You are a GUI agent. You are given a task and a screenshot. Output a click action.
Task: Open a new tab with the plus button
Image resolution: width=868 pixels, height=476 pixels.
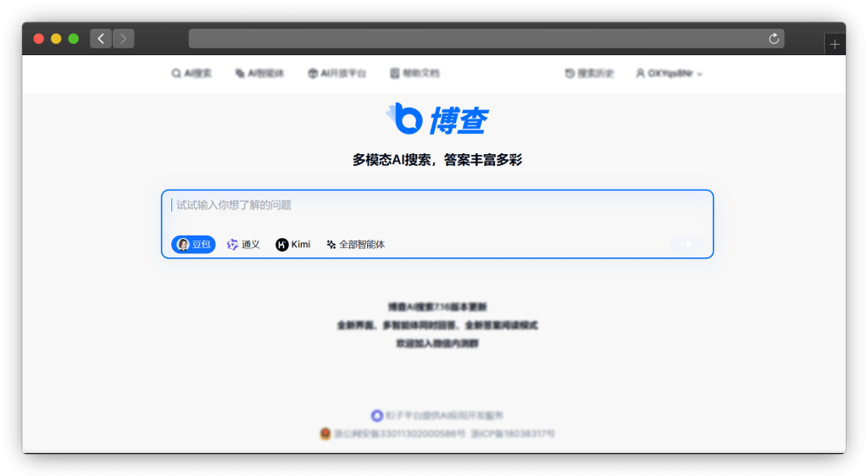(x=835, y=44)
